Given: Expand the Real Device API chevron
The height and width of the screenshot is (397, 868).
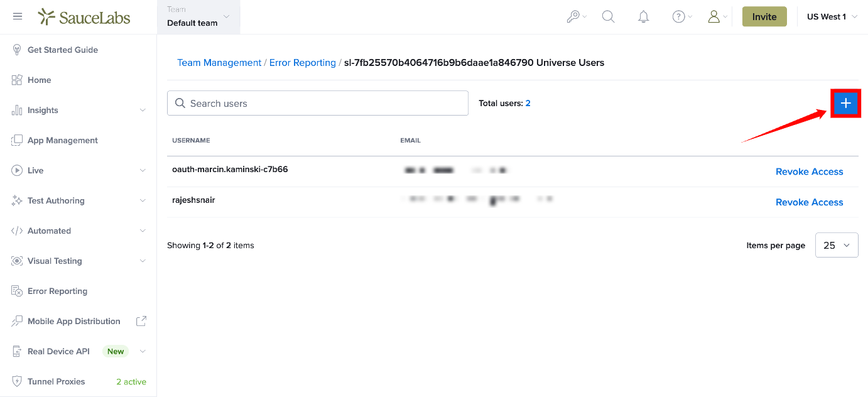Looking at the screenshot, I should point(143,352).
